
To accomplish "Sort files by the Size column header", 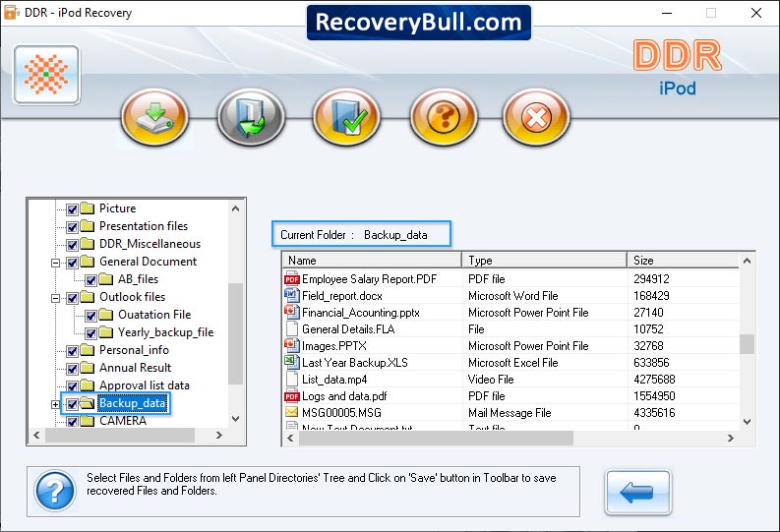I will click(684, 261).
